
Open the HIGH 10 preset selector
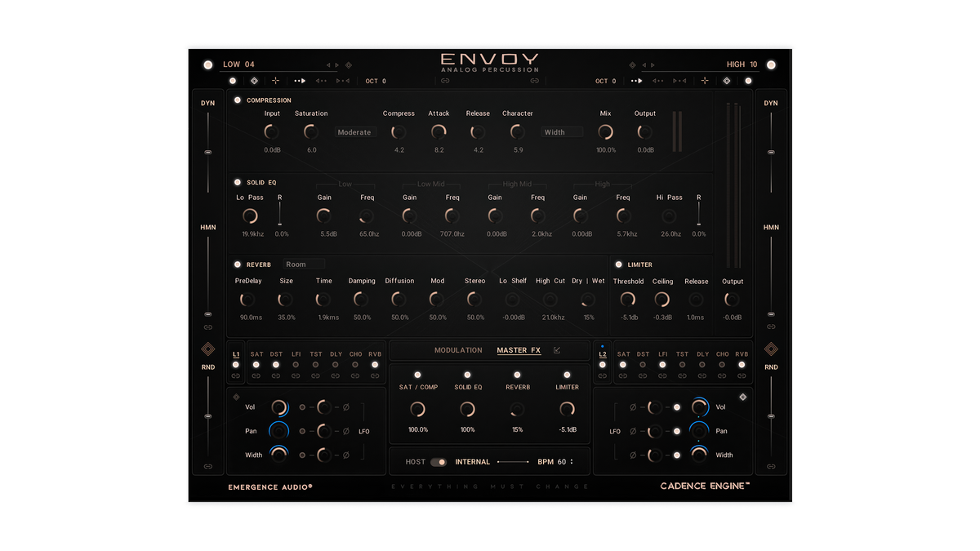point(742,64)
